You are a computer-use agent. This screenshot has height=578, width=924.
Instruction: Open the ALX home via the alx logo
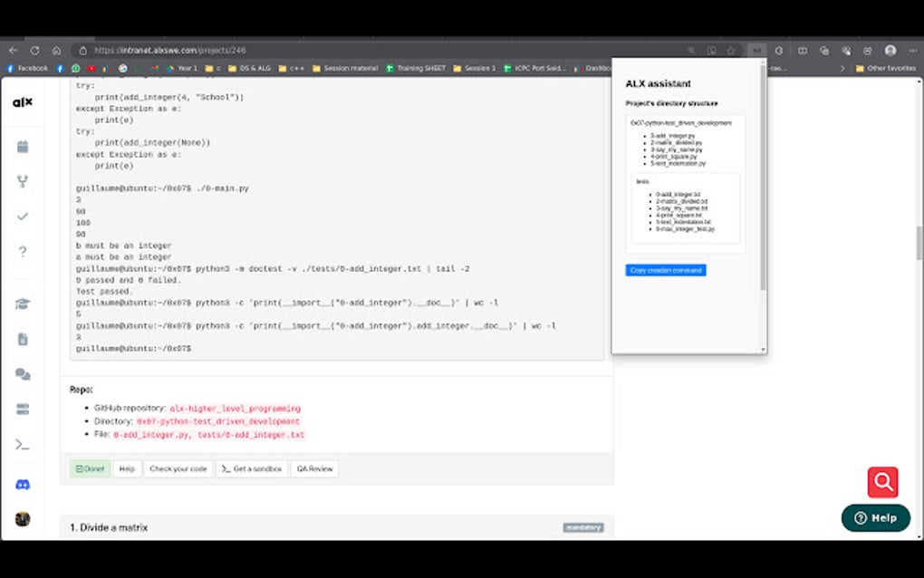[23, 102]
